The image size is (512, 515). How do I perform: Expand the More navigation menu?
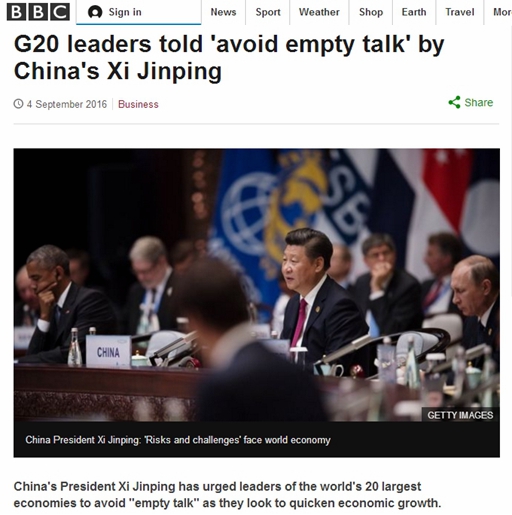(x=502, y=12)
